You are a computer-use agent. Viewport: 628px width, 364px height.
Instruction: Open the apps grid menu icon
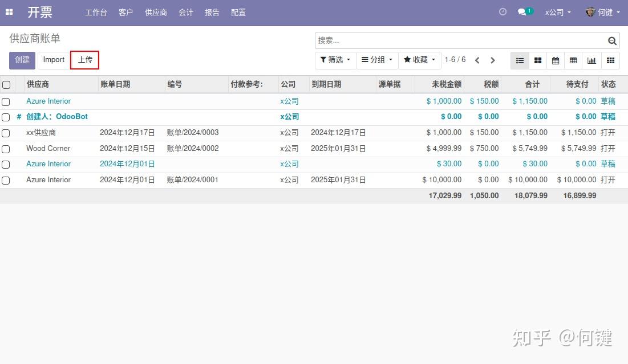[9, 12]
